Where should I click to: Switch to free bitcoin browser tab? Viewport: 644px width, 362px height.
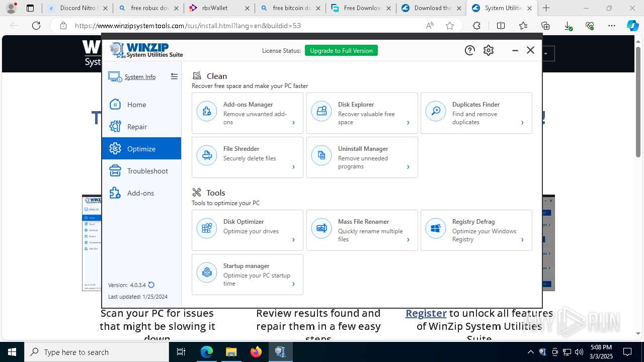coord(290,8)
